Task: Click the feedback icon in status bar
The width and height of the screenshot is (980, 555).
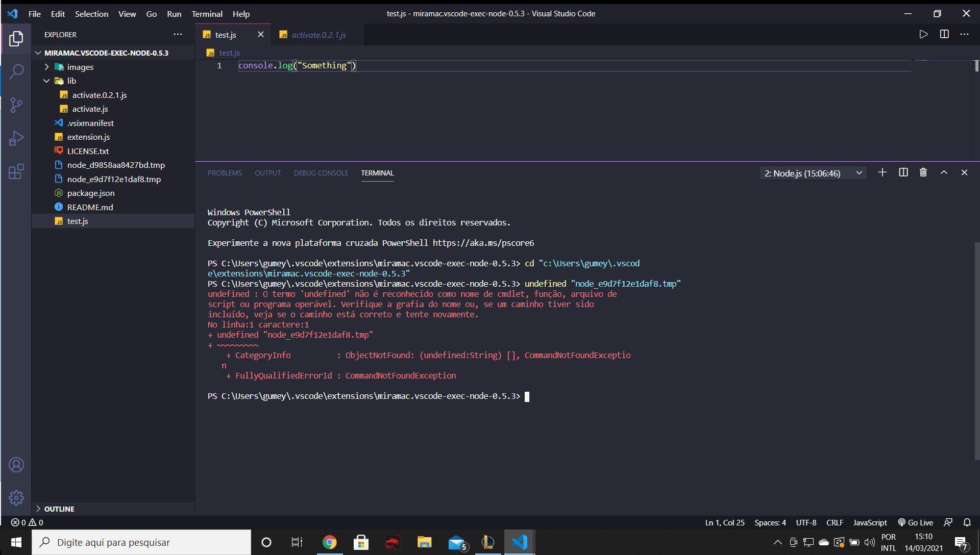Action: tap(948, 522)
